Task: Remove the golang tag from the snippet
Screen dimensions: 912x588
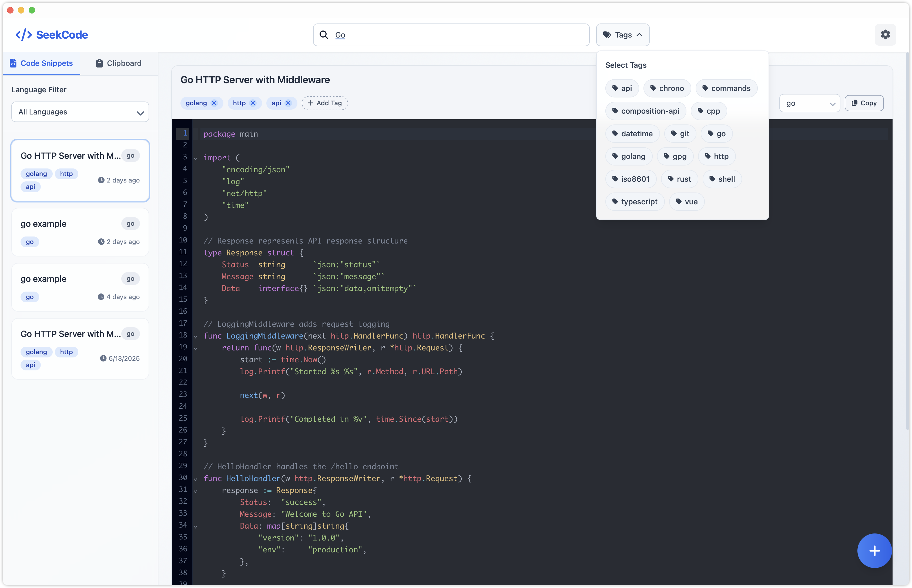Action: [214, 103]
